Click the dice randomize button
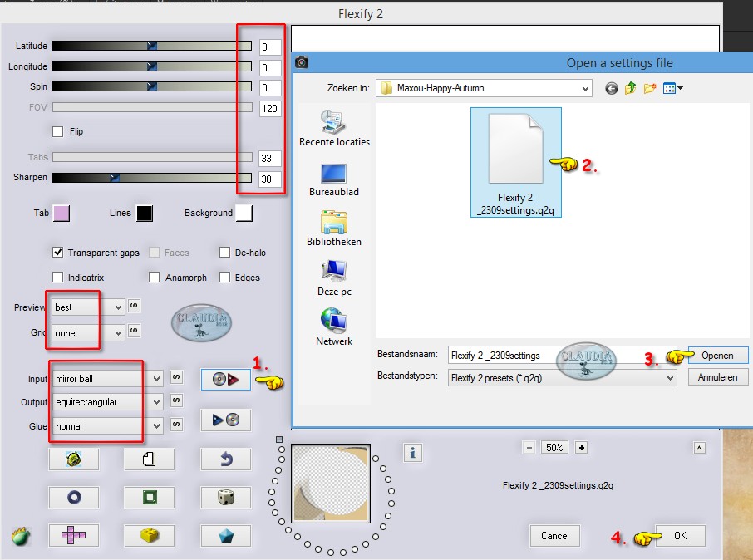753x560 pixels. click(x=226, y=497)
